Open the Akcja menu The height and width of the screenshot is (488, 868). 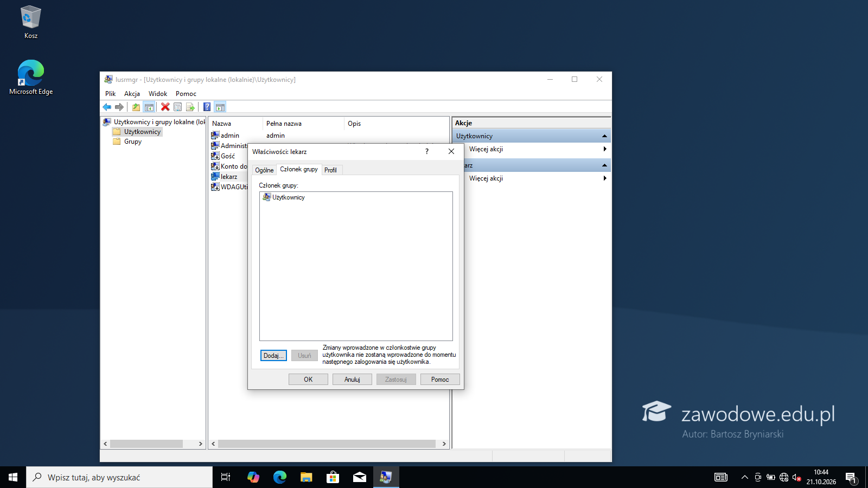coord(132,94)
